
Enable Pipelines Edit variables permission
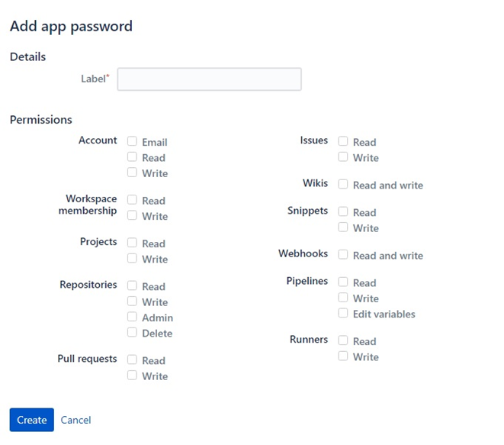344,313
